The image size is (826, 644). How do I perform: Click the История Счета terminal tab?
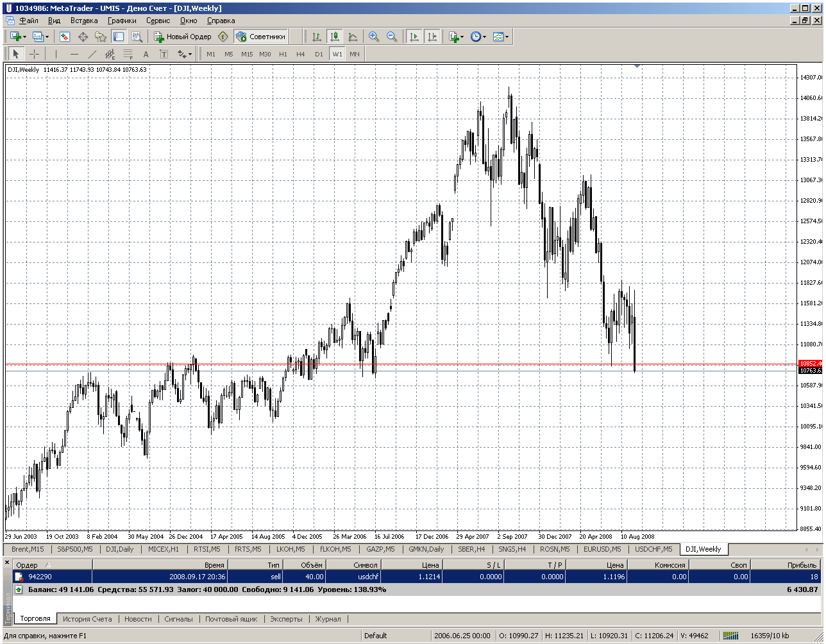87,619
